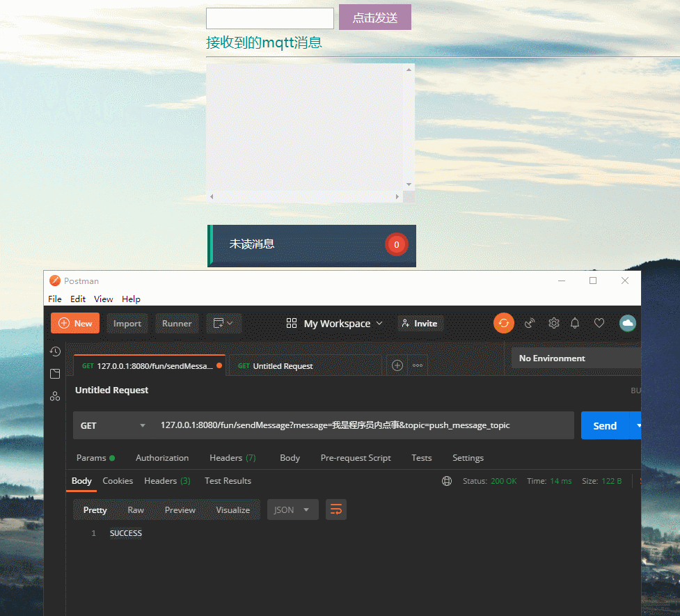Click the response network globe icon
Image resolution: width=680 pixels, height=616 pixels.
click(x=447, y=481)
